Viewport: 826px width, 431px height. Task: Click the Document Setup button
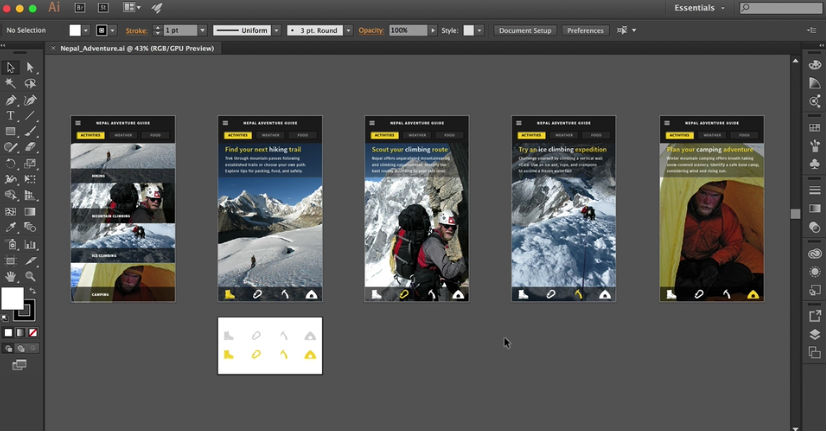(x=525, y=31)
